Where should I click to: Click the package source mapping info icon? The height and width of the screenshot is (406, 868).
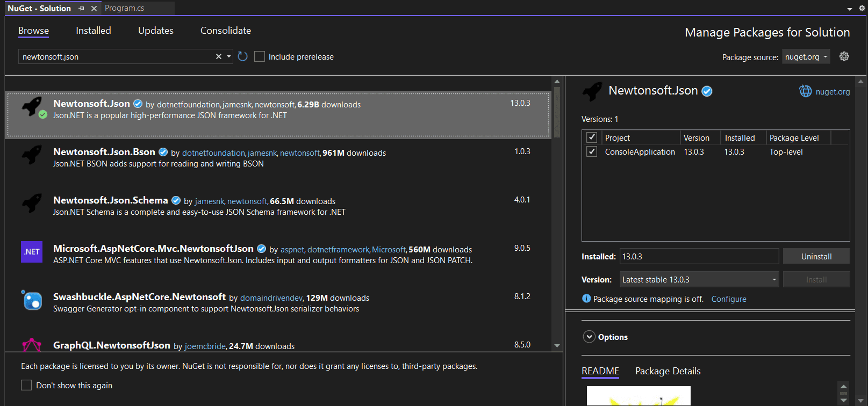point(586,299)
